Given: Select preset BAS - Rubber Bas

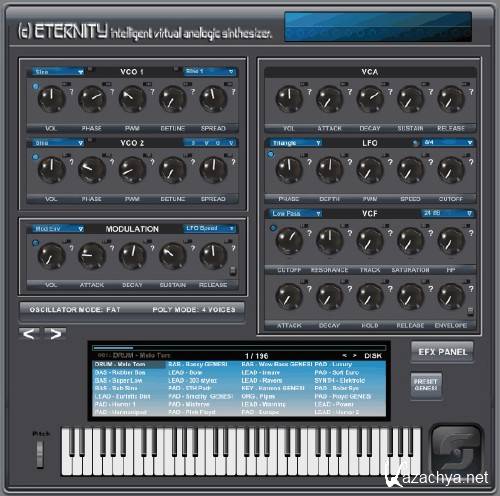Looking at the screenshot, I should click(x=120, y=372).
